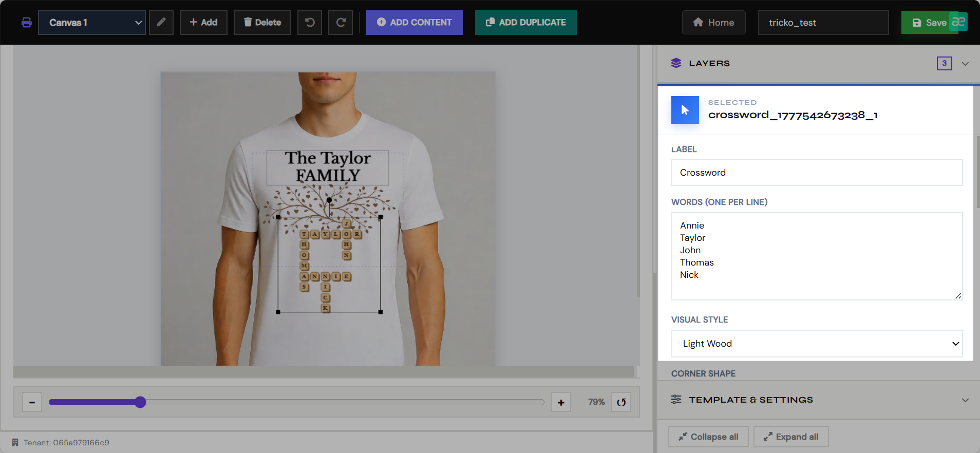The width and height of the screenshot is (980, 453).
Task: Click the word Annie in words list
Action: coord(692,225)
